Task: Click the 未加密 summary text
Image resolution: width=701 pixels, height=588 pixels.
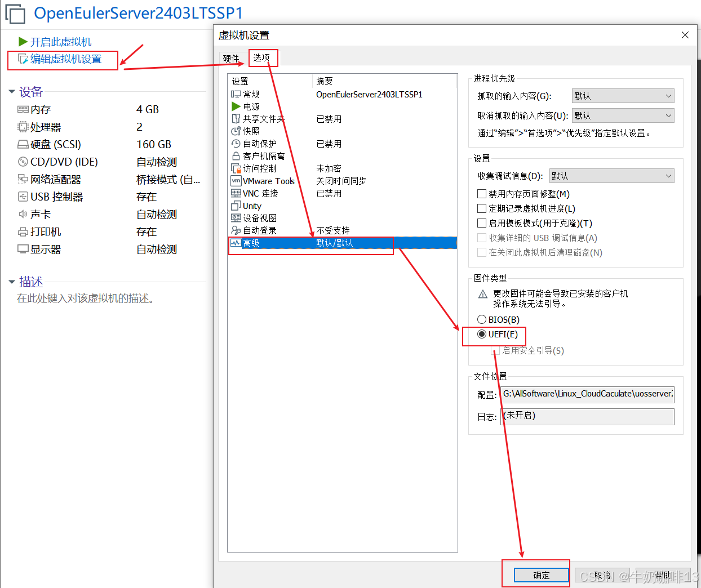Action: click(x=329, y=168)
